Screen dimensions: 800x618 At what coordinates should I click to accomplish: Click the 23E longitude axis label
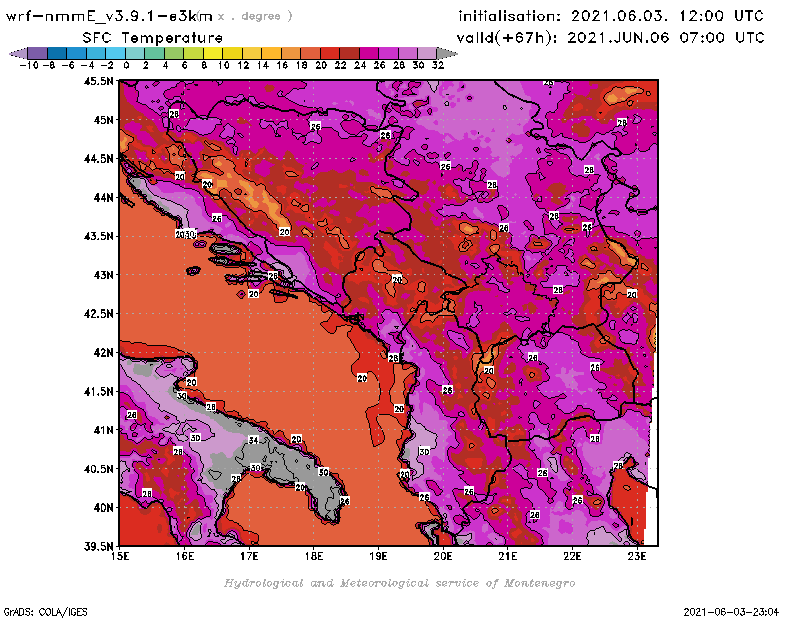click(x=637, y=556)
